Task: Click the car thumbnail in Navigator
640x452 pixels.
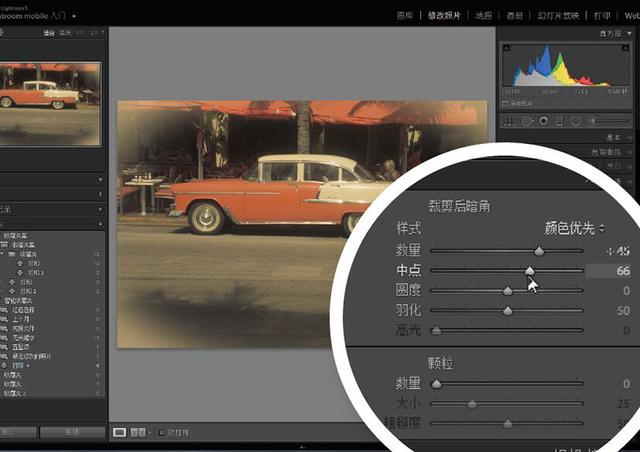Action: pos(50,97)
